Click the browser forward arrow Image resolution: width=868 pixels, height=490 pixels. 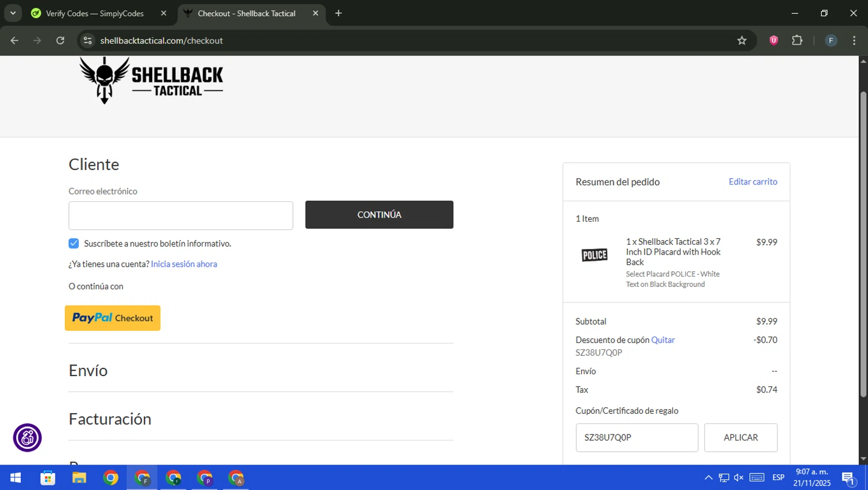37,40
